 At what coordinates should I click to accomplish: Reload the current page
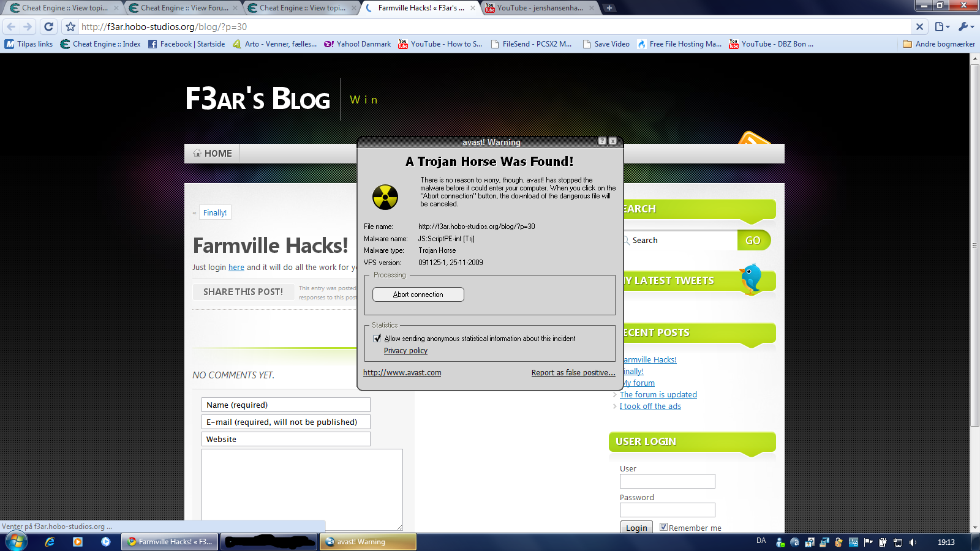pyautogui.click(x=49, y=27)
